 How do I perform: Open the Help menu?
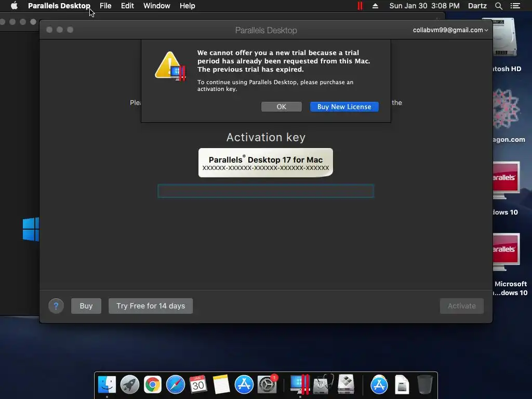pos(187,6)
